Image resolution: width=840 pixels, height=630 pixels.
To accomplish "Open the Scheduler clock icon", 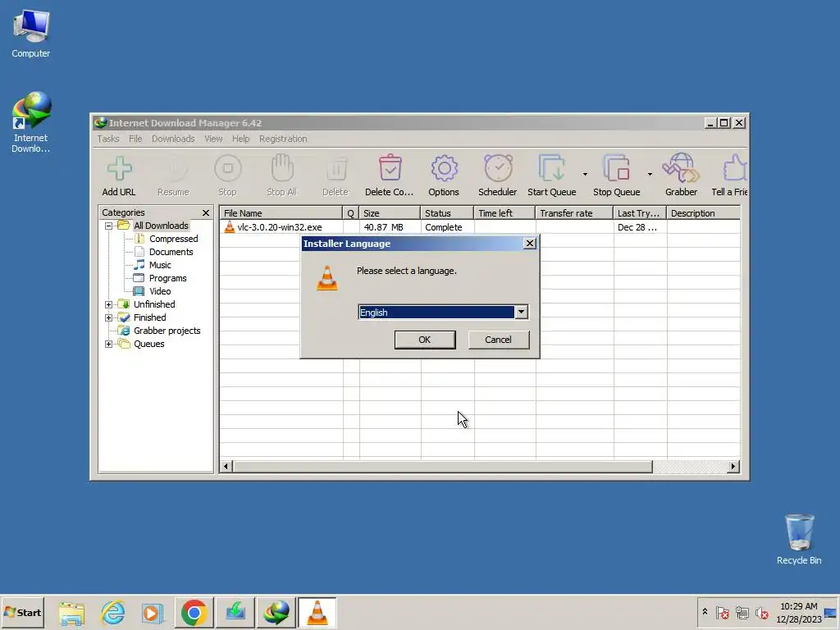I will (498, 168).
